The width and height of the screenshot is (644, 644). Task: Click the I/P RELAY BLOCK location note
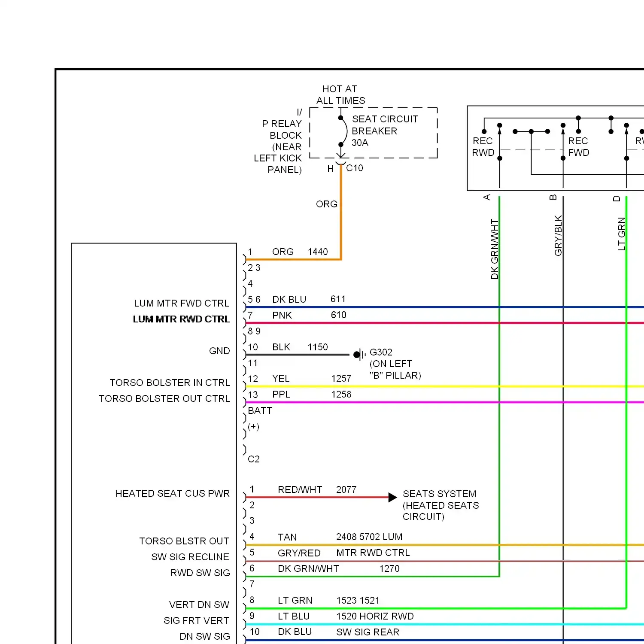278,141
